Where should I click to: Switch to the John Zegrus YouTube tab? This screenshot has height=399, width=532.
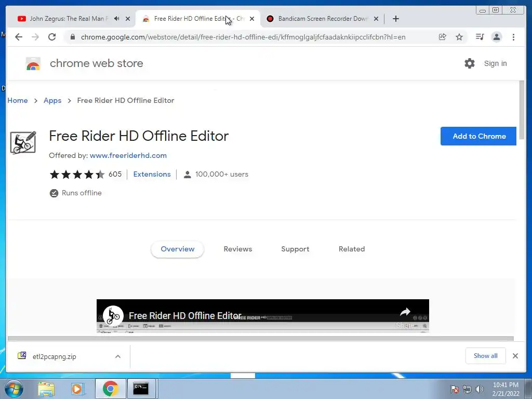(x=68, y=19)
